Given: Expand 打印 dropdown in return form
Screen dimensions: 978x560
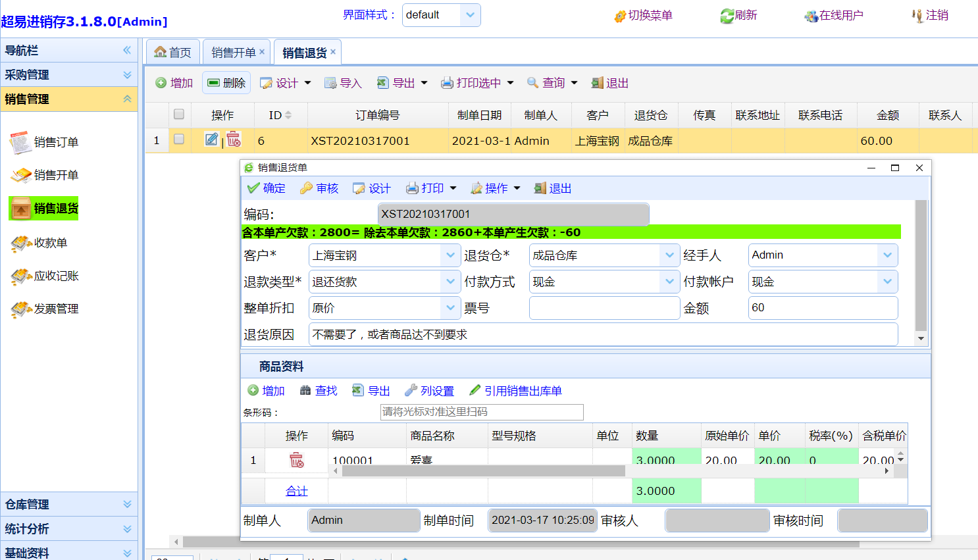Looking at the screenshot, I should 453,188.
